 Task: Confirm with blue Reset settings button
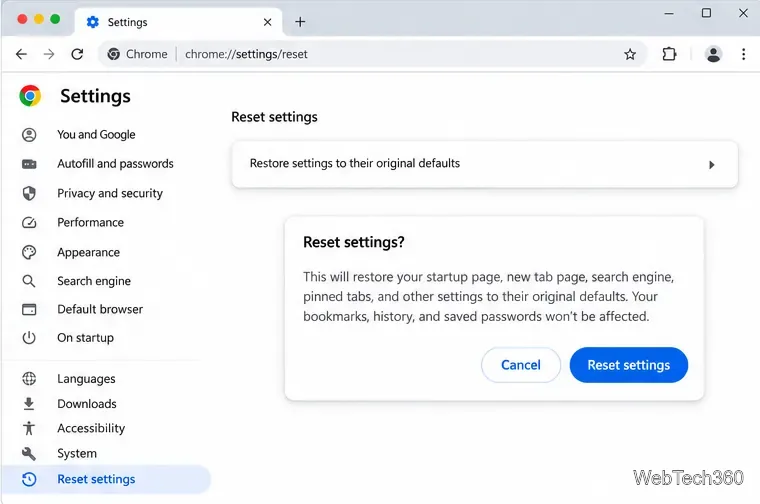[629, 365]
